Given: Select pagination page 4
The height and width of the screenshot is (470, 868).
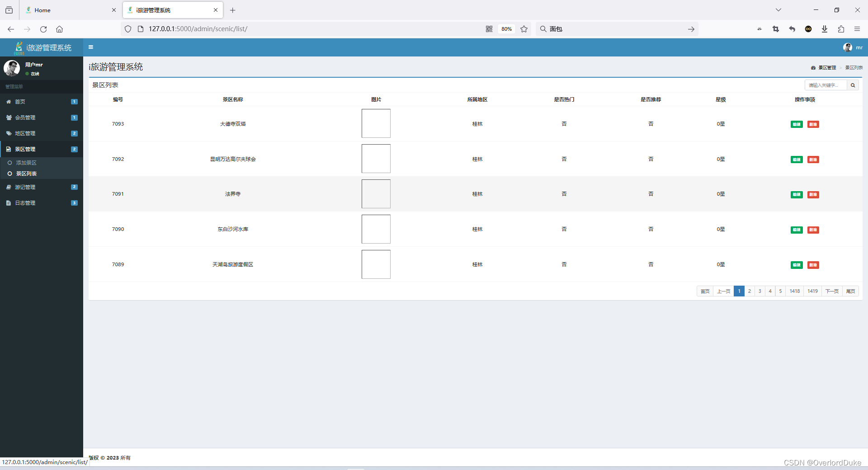Looking at the screenshot, I should pos(770,291).
